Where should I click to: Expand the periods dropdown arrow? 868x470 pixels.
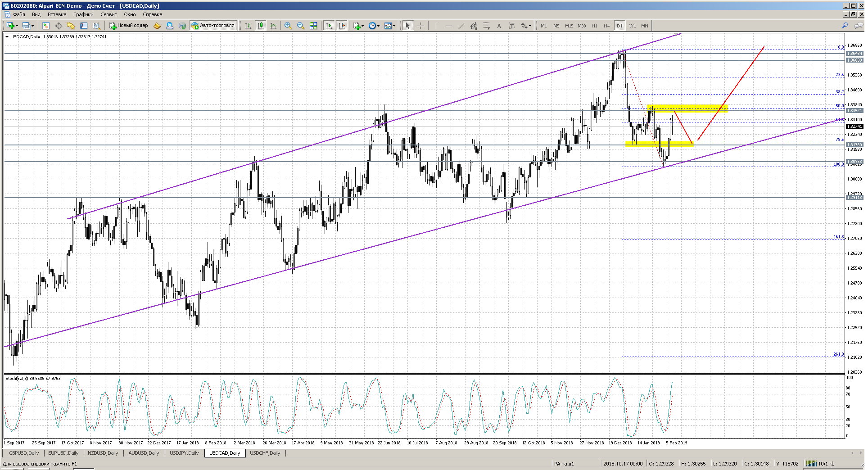(x=379, y=26)
